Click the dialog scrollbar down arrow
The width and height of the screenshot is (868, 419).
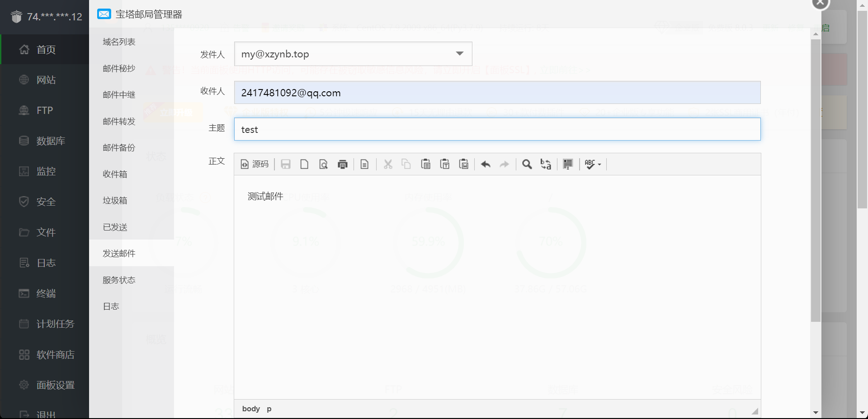(x=816, y=412)
